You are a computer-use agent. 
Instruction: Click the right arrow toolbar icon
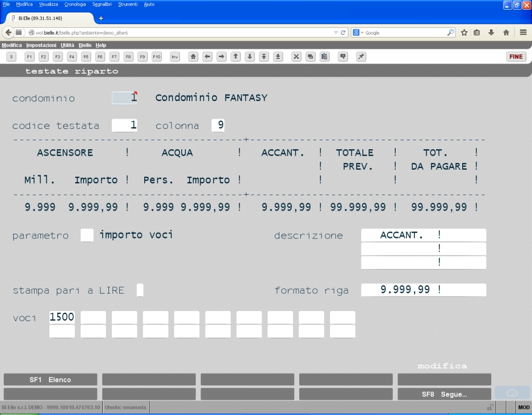[221, 57]
